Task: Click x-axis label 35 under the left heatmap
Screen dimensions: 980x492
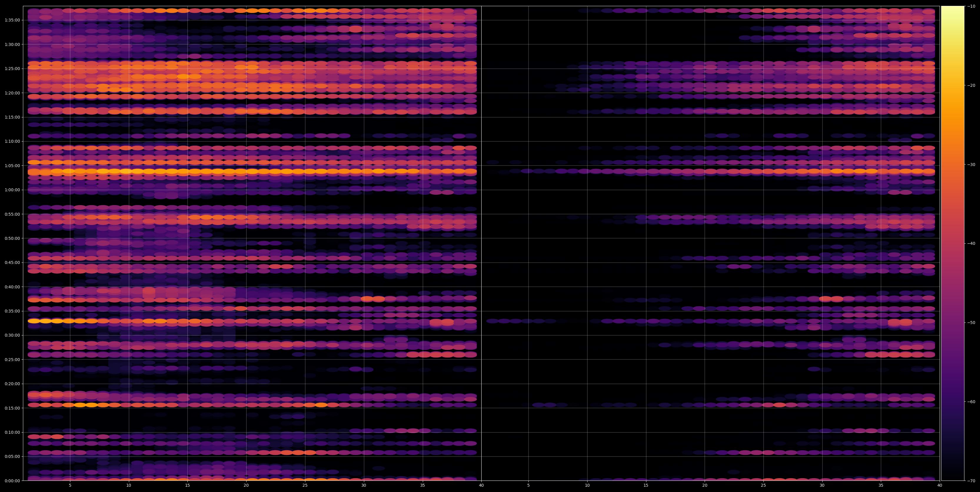Action: pos(423,486)
